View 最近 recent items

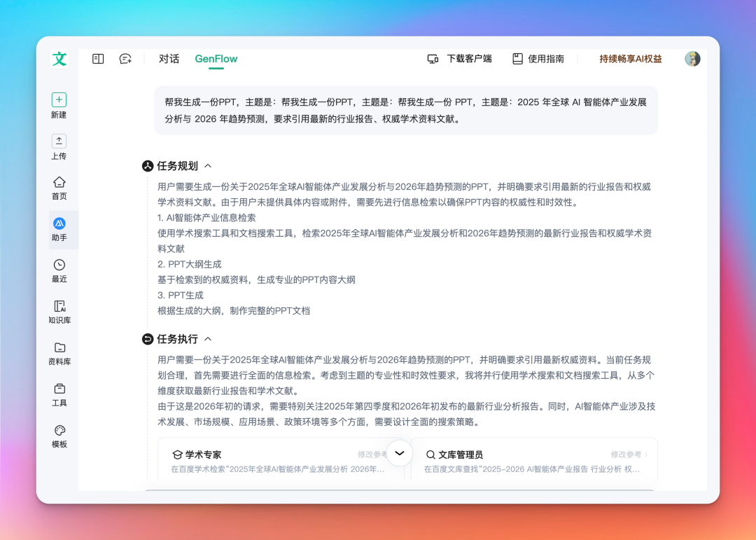click(59, 270)
